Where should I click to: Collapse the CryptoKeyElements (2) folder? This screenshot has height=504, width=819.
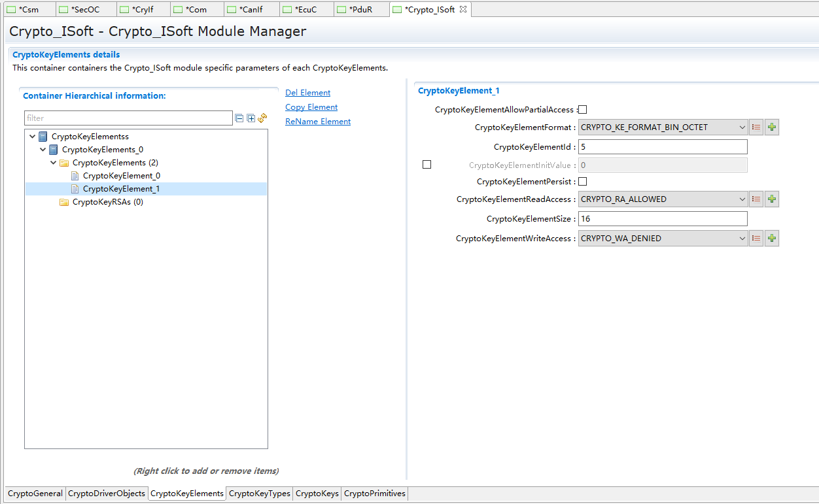[x=54, y=163]
